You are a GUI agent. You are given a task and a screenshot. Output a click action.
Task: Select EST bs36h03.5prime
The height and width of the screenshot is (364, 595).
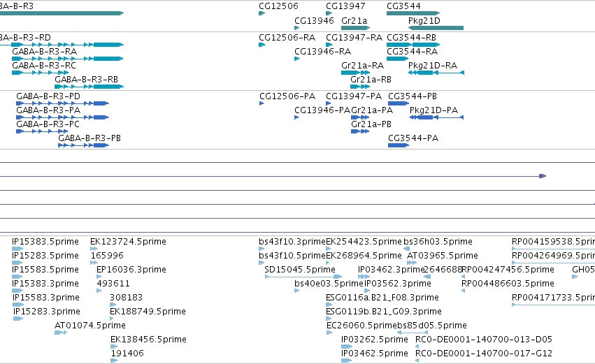coord(438,242)
